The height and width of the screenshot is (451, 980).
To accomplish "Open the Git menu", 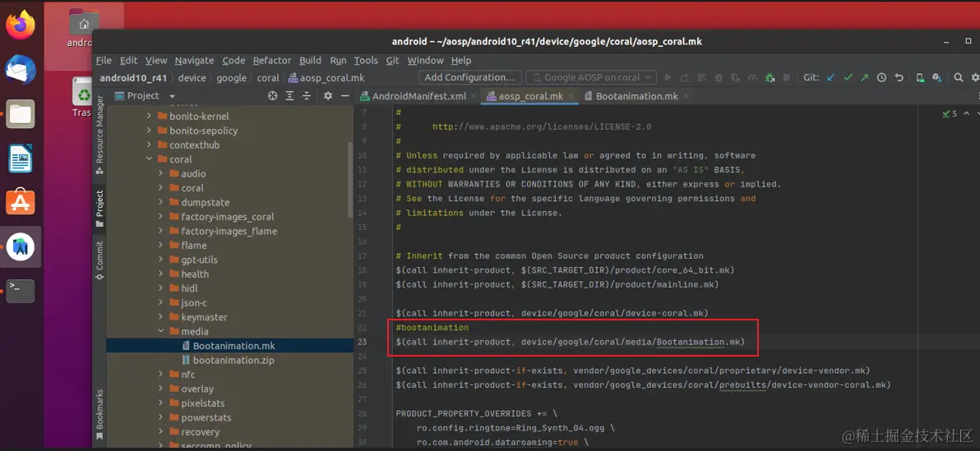I will pos(392,61).
